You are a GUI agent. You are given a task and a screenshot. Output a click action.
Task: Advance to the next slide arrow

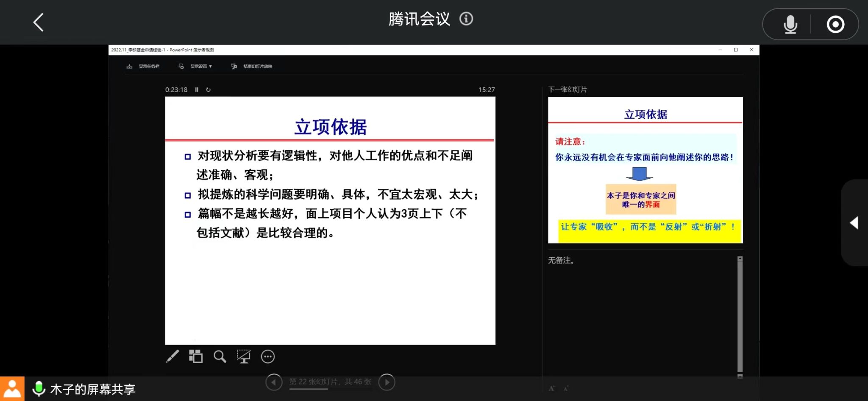[387, 382]
